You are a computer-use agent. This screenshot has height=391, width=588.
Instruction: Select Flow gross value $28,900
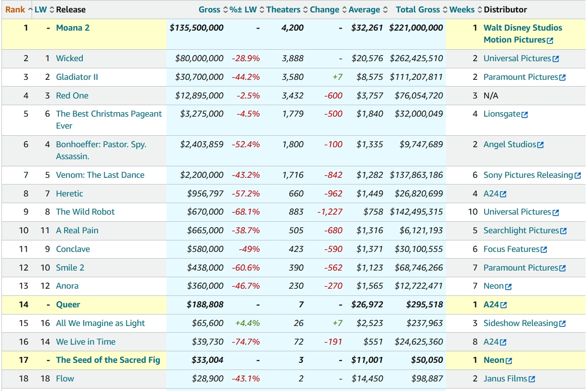pos(208,379)
